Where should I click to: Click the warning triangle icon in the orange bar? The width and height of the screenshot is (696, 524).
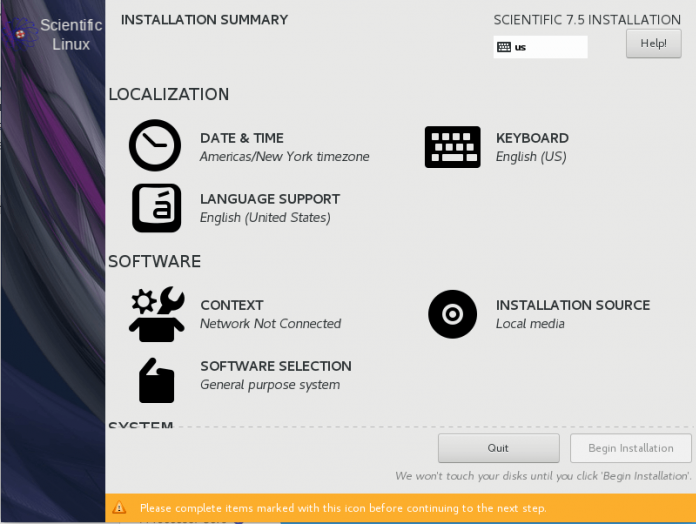119,507
